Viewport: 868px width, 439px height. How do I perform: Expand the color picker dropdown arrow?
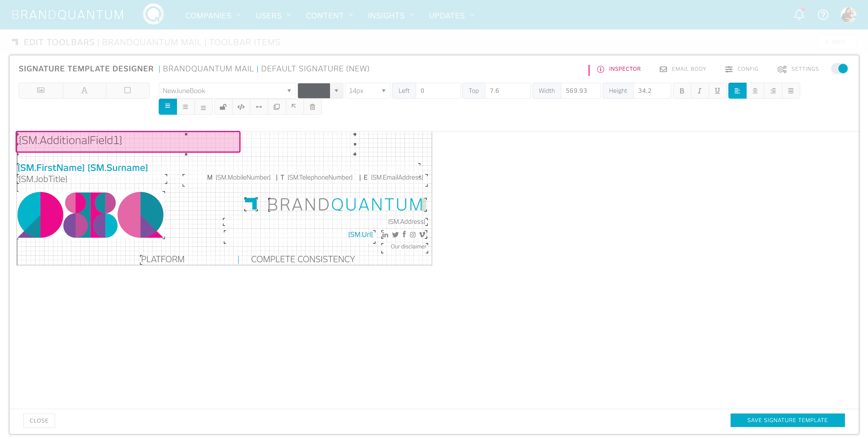pos(336,91)
